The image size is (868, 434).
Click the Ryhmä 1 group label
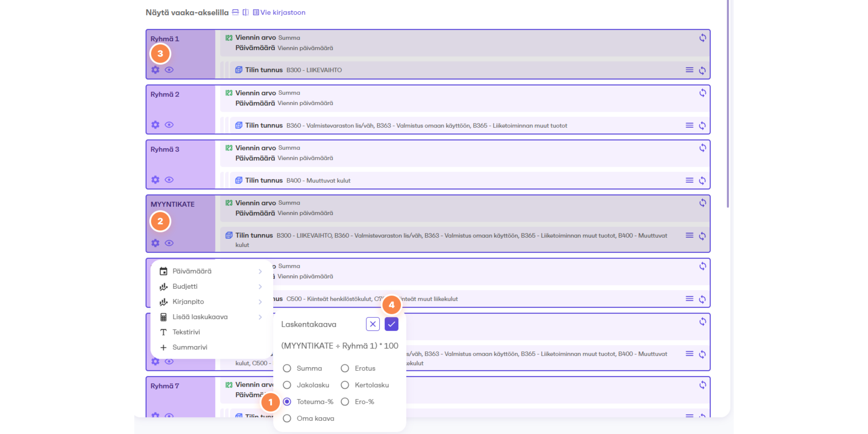pos(165,39)
